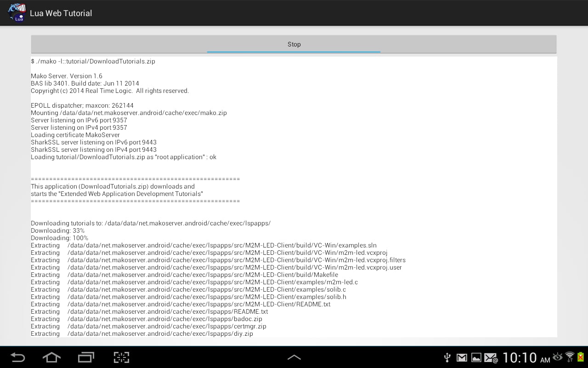Viewport: 588px width, 368px height.
Task: Select Copyright Real Time Logic line
Action: point(110,91)
